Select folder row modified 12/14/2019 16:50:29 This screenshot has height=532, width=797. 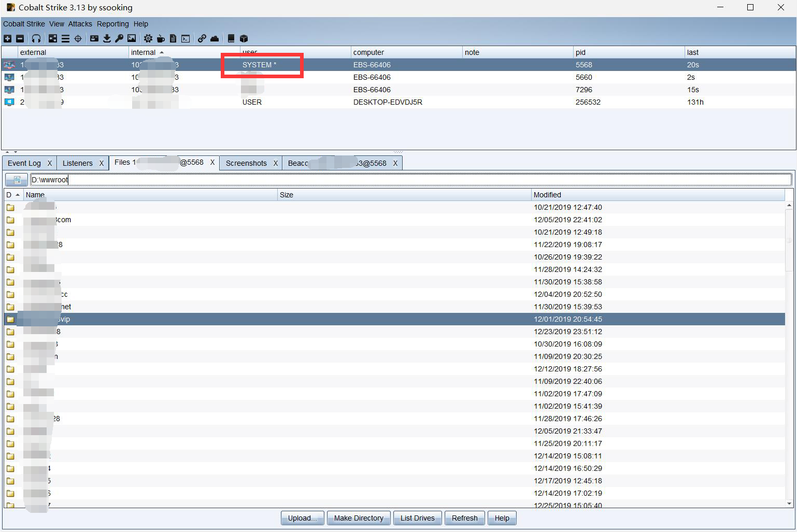(394, 468)
